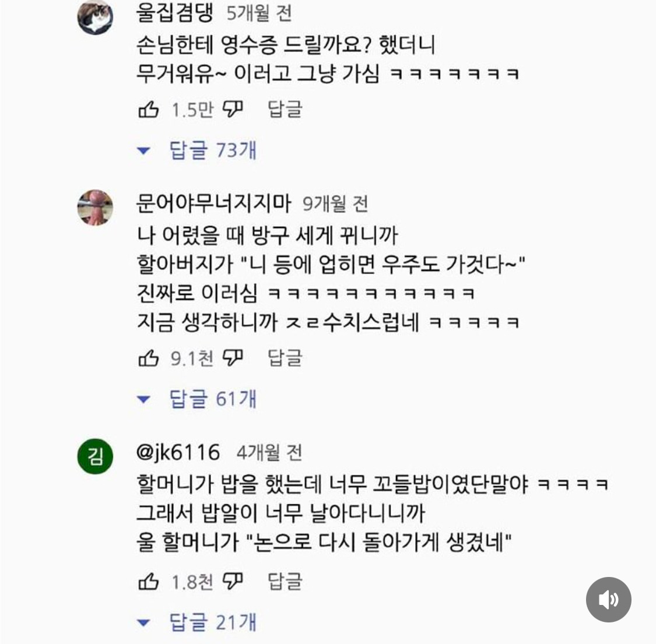Like the comment by 울집겸댕

(x=149, y=110)
